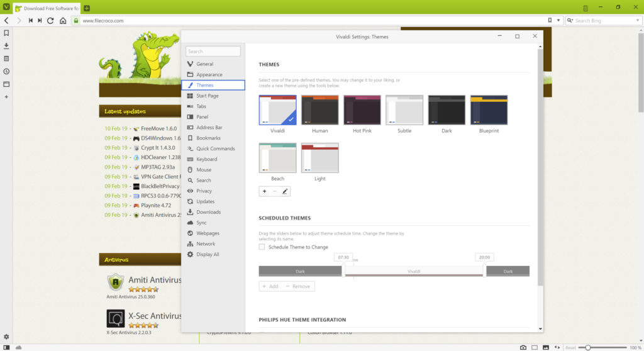This screenshot has height=351, width=644.
Task: Go forward with the forward arrow
Action: [18, 21]
